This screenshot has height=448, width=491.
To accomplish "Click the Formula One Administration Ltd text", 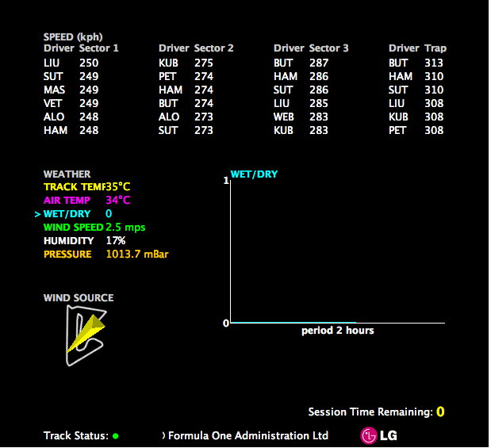I will pos(248,436).
